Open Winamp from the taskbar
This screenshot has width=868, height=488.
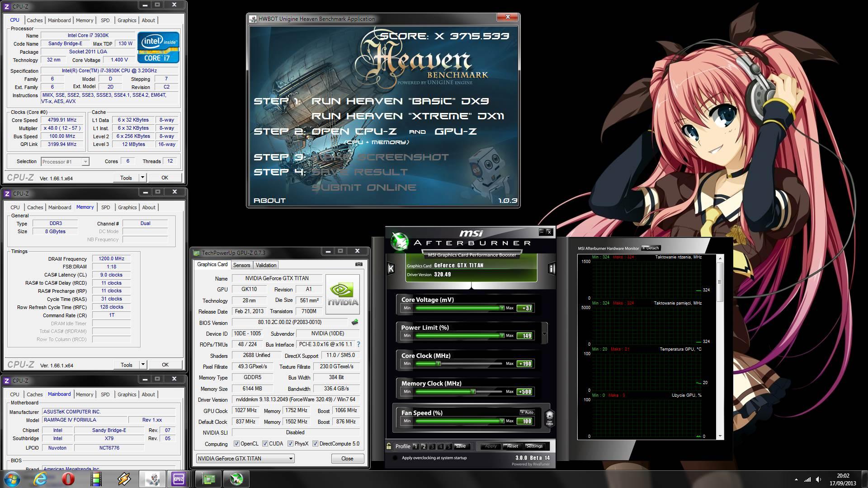(x=124, y=479)
